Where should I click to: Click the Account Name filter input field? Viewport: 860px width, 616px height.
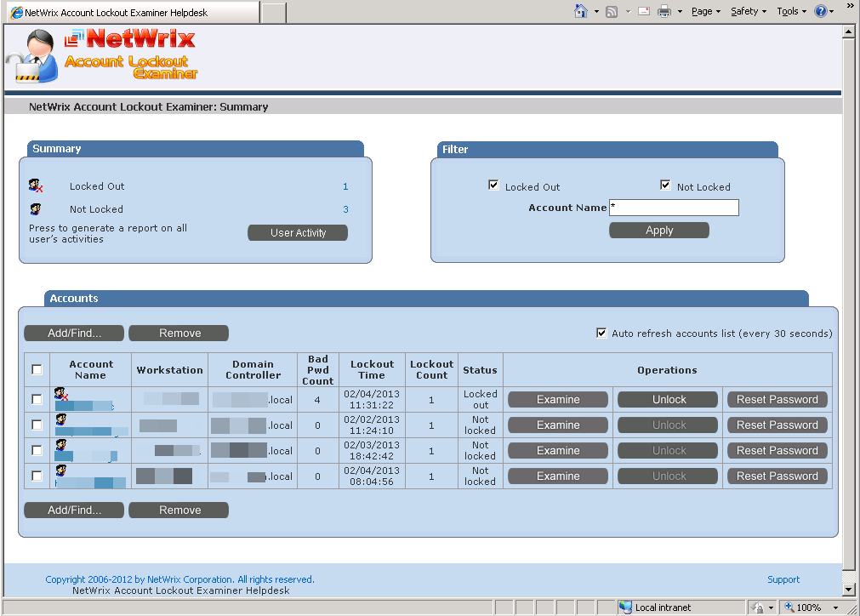674,208
